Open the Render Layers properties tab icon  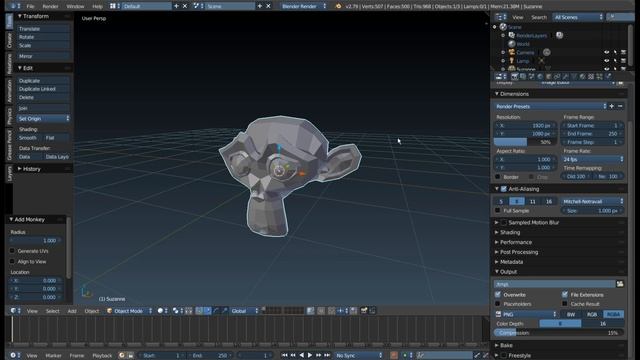click(523, 76)
